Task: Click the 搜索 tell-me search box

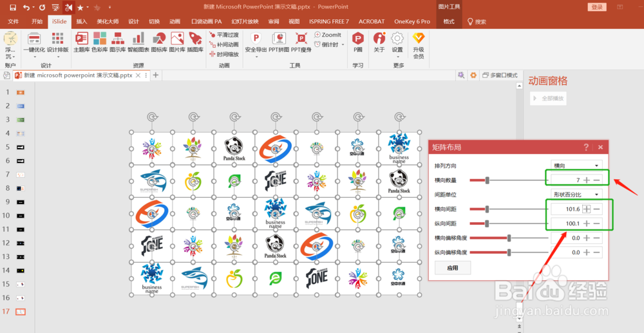Action: (477, 21)
